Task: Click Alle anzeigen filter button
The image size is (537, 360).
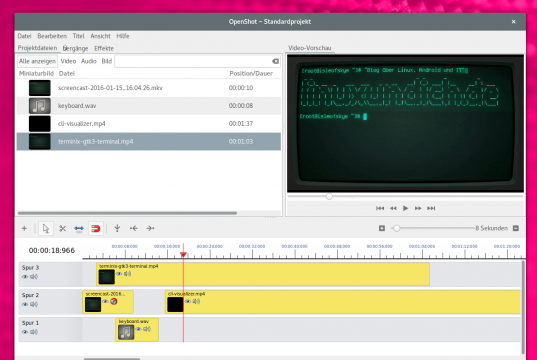Action: 37,61
